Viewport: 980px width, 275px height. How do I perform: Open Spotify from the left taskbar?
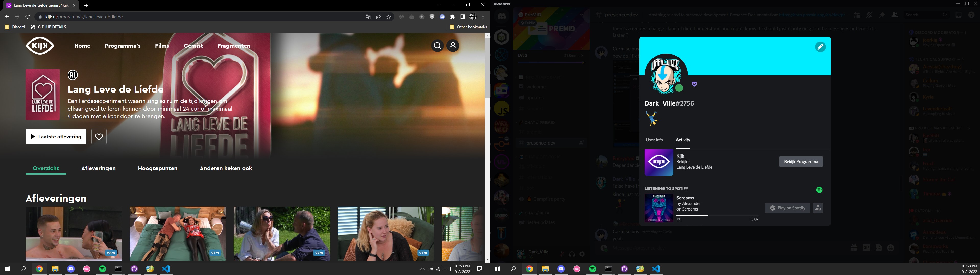(103, 269)
